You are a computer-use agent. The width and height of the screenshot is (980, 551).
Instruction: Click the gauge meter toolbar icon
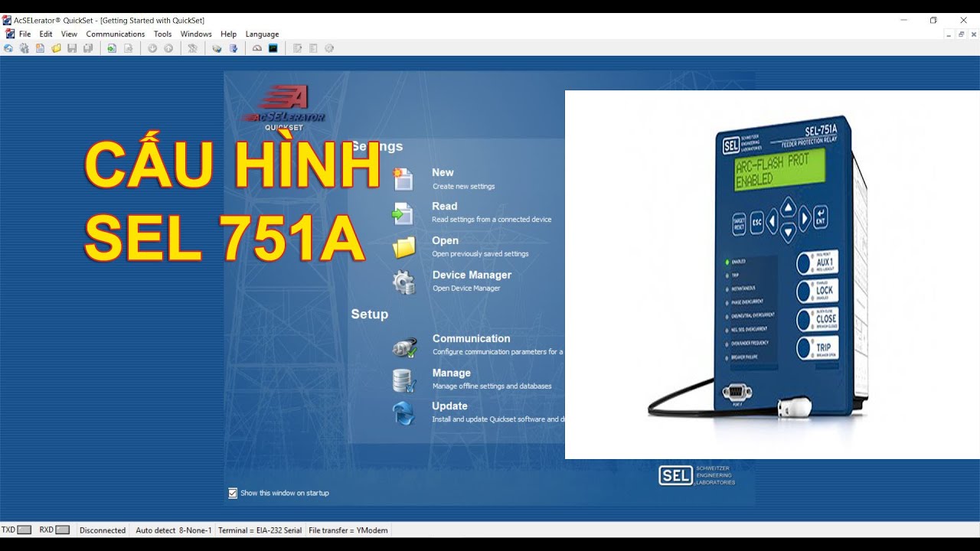coord(257,48)
